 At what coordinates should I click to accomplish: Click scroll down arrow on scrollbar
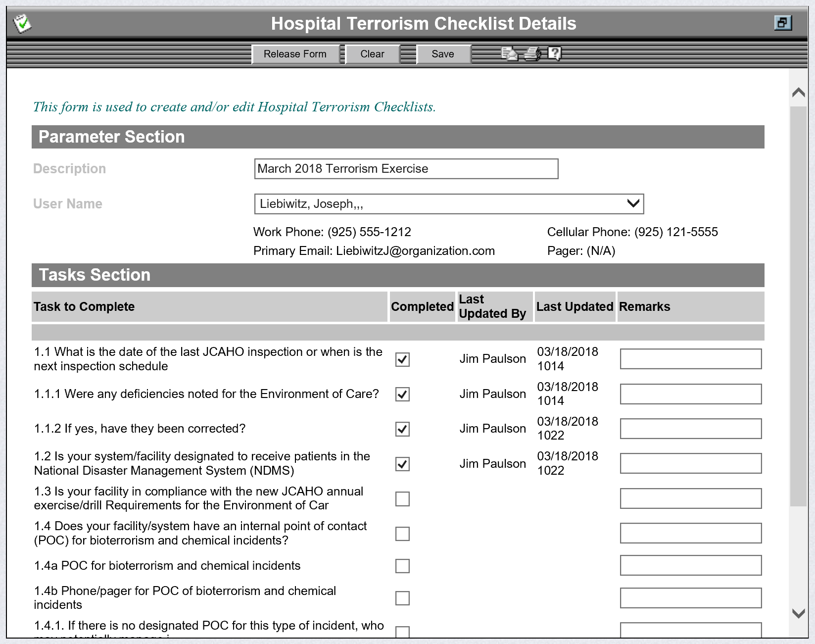pos(798,613)
